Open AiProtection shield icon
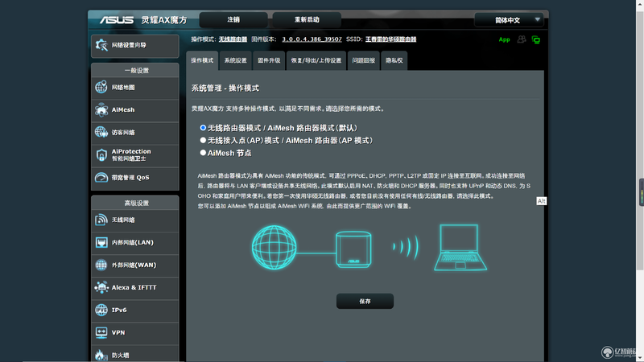 tap(101, 154)
